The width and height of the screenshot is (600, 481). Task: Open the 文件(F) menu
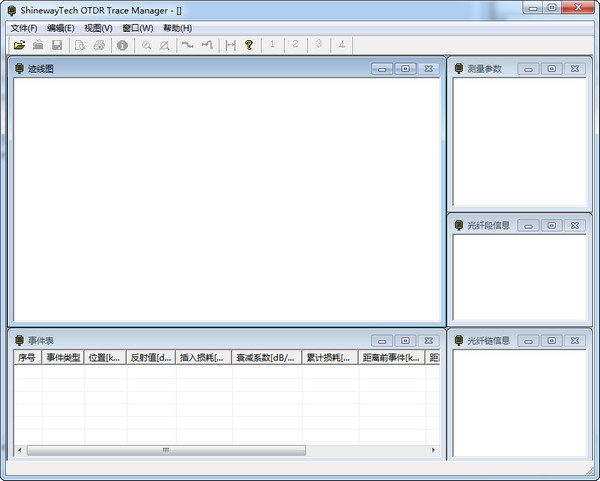pos(24,28)
